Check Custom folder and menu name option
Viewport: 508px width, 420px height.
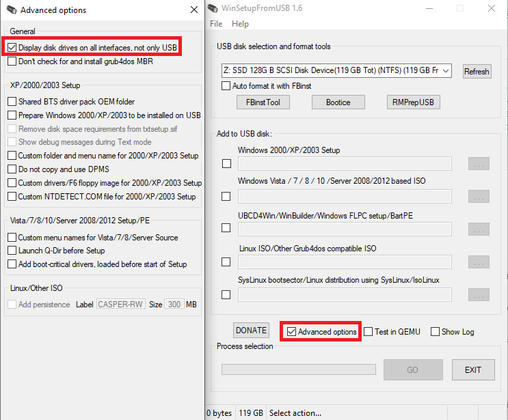pos(12,156)
